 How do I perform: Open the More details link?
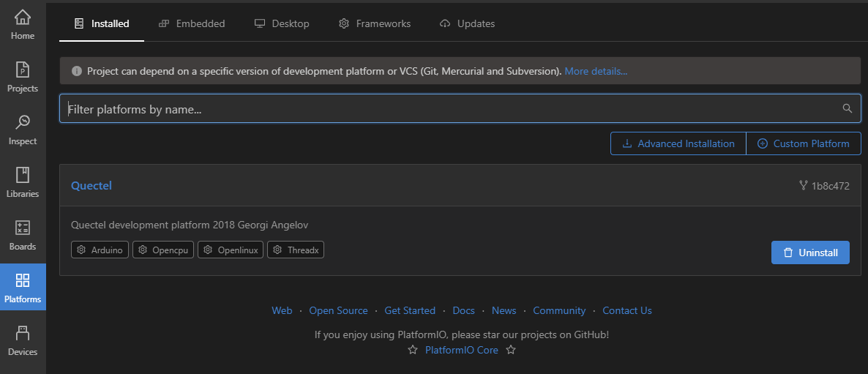click(596, 71)
